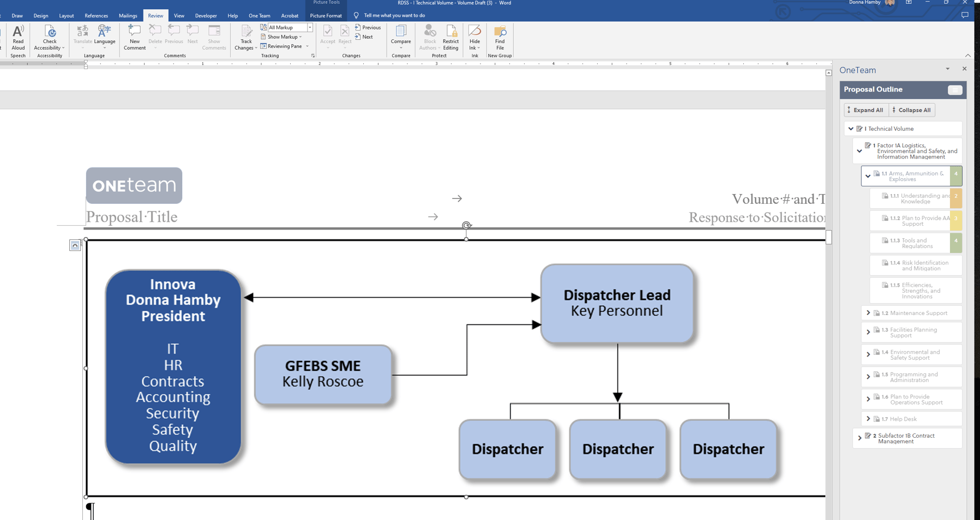Screen dimensions: 980x520
Task: Click the Restrict Editing icon
Action: click(450, 38)
